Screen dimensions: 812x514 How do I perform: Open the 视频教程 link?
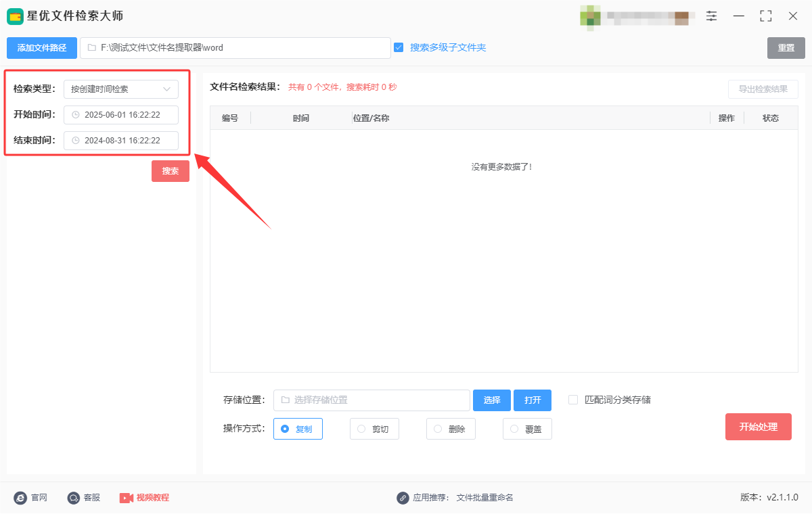(x=153, y=498)
